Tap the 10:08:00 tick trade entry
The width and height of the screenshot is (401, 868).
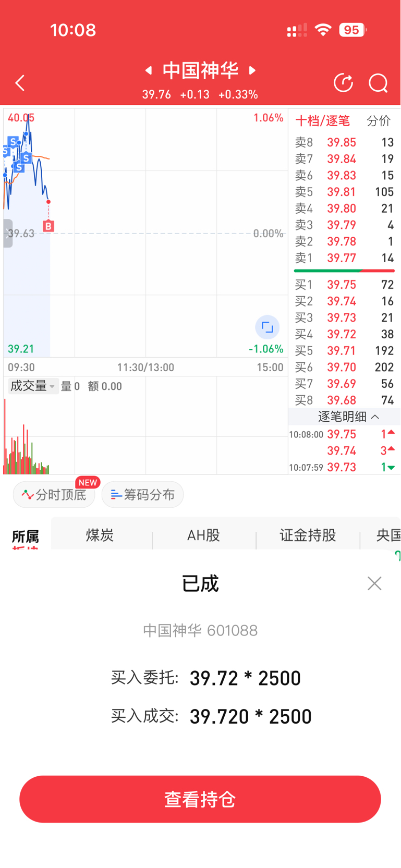(342, 434)
